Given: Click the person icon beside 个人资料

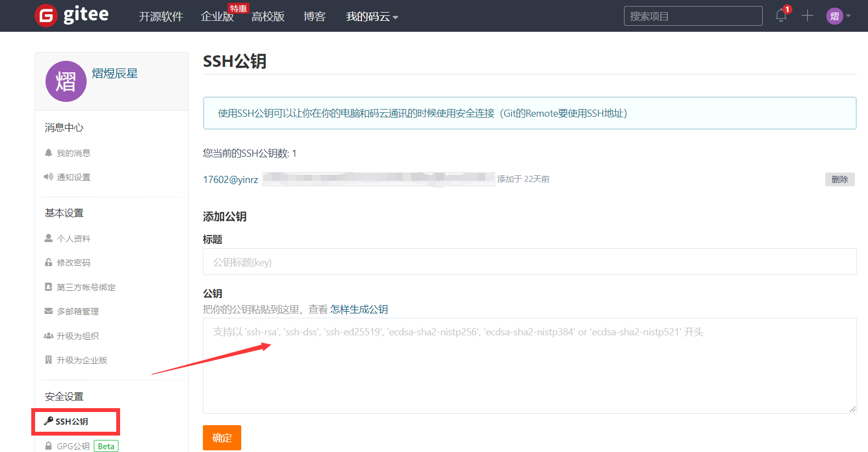Looking at the screenshot, I should pos(49,238).
